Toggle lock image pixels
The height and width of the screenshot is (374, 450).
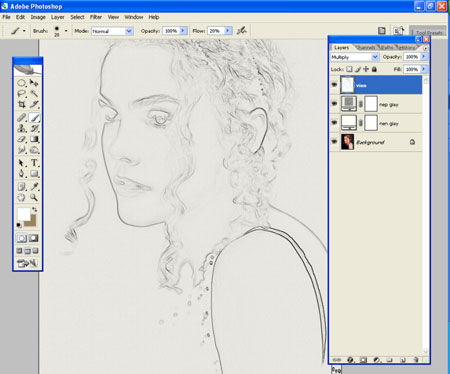(x=358, y=69)
